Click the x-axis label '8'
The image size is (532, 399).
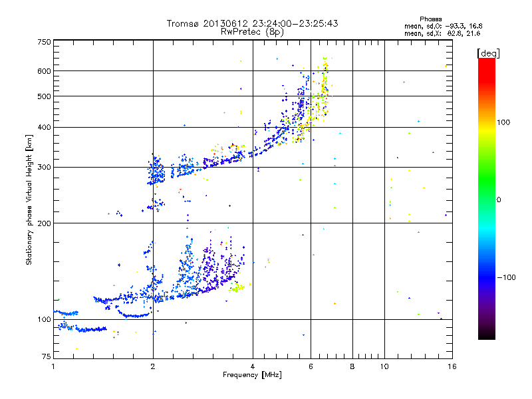[x=352, y=366]
